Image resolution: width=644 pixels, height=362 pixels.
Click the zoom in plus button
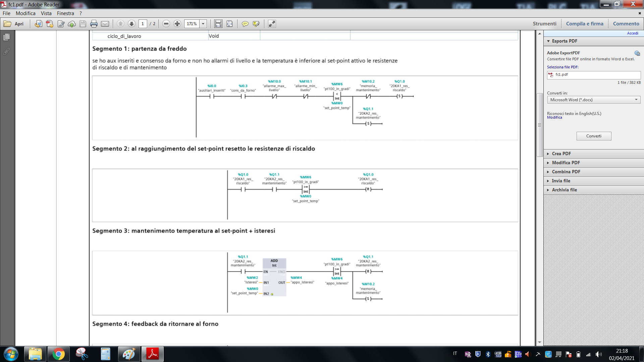point(177,24)
